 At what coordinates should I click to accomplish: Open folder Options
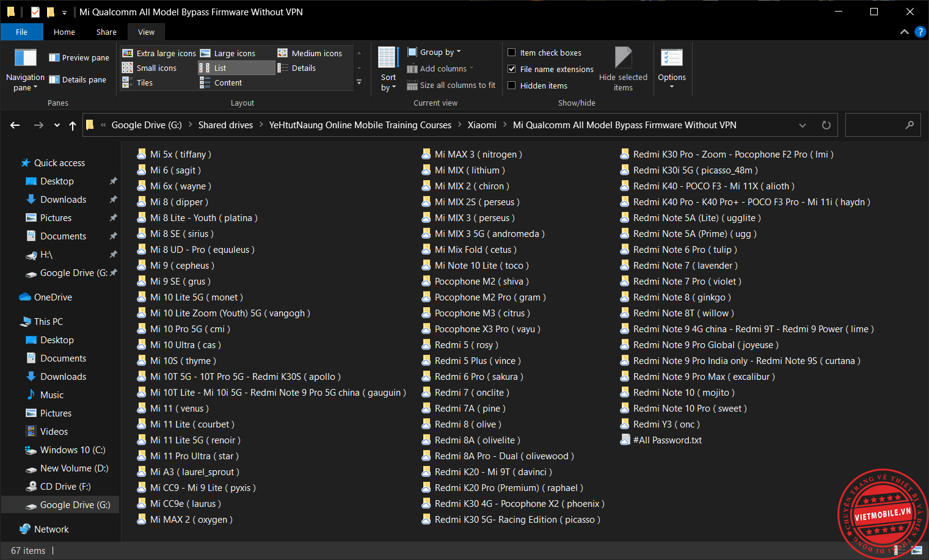point(672,69)
